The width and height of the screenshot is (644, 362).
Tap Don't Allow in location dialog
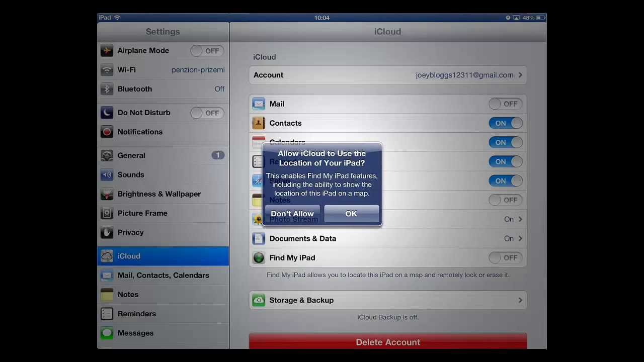coord(292,214)
